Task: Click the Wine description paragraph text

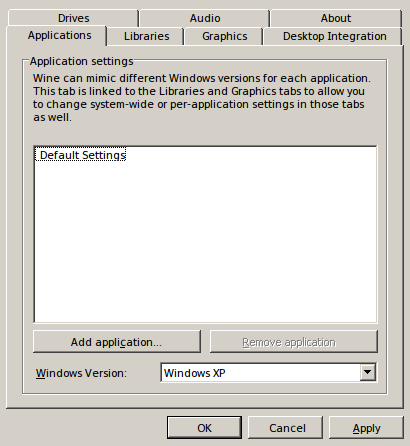Action: 201,98
